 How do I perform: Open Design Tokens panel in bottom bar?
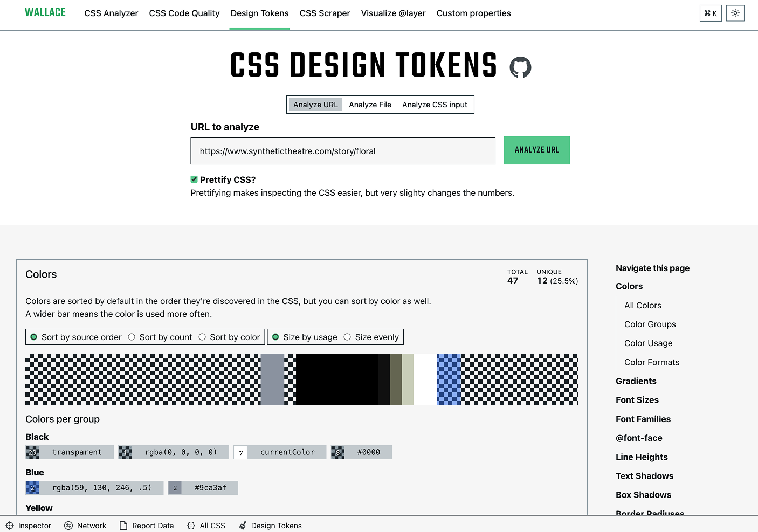(270, 526)
